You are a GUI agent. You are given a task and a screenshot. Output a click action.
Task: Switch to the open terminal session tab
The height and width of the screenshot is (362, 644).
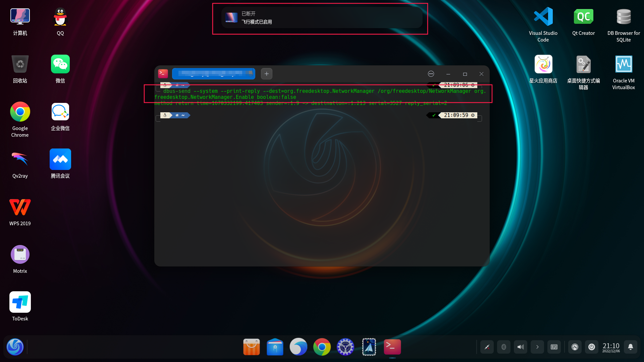(214, 74)
